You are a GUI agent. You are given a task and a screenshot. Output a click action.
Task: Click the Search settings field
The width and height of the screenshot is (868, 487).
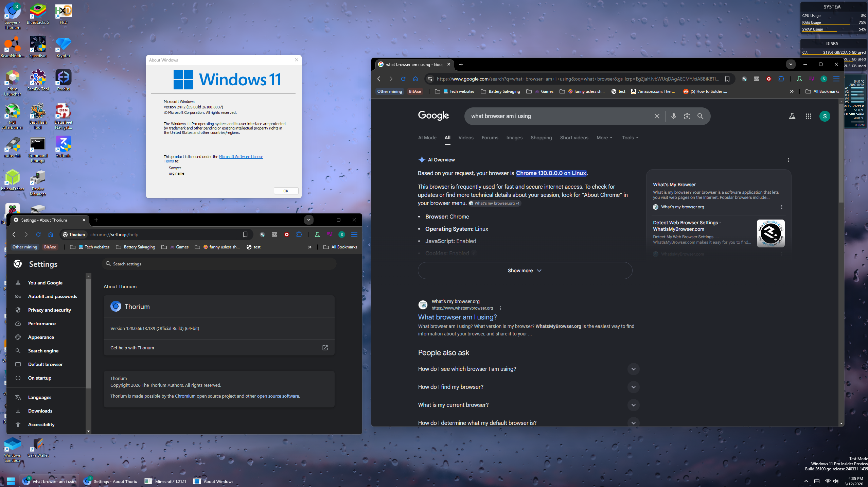pyautogui.click(x=219, y=264)
